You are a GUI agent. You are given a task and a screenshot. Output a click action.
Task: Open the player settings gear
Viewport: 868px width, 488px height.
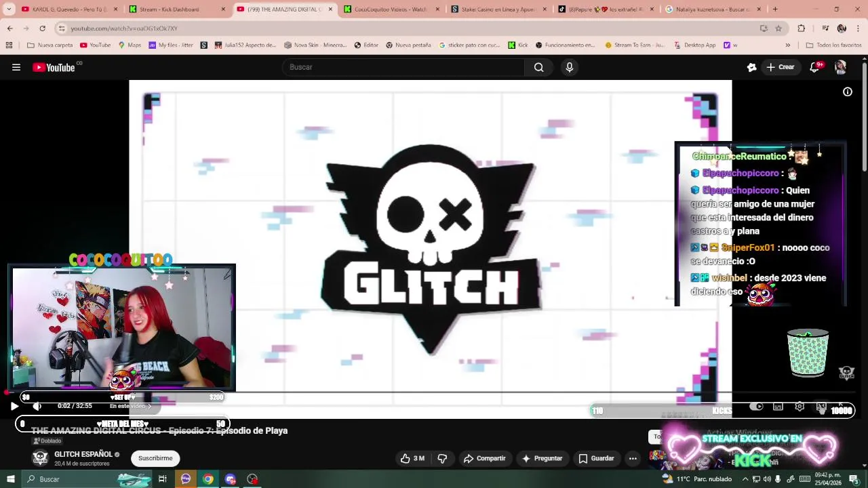(x=800, y=406)
